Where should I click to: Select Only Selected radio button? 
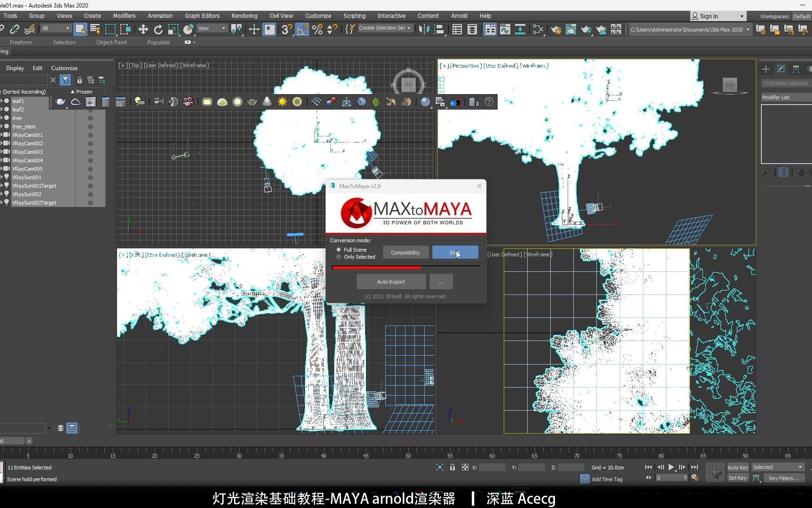pos(338,257)
